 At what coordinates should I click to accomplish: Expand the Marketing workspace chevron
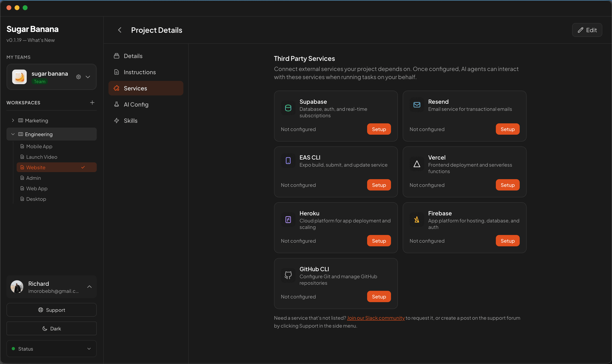(x=13, y=121)
